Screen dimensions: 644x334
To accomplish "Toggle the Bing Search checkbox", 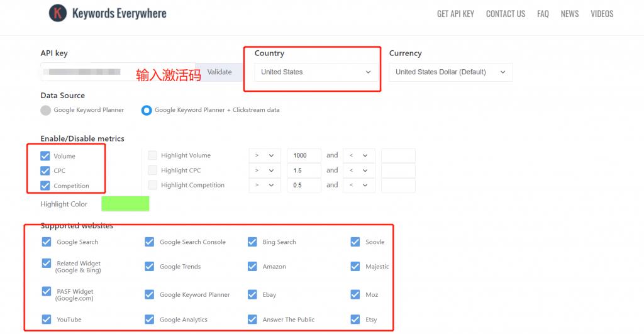I will [x=252, y=242].
